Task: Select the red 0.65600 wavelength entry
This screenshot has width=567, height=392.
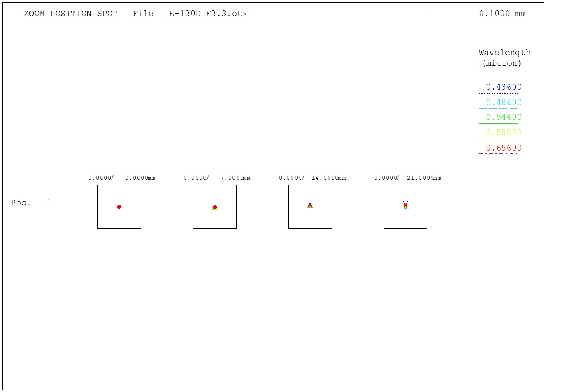Action: click(x=504, y=148)
